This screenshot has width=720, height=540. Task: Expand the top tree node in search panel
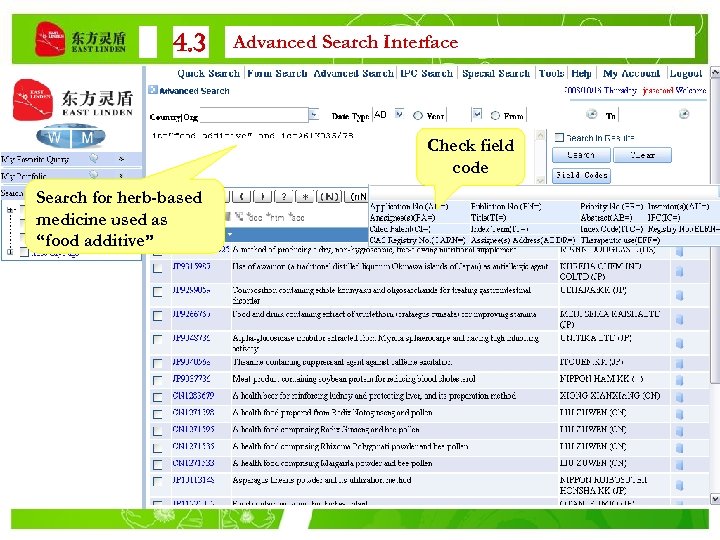tap(11, 210)
